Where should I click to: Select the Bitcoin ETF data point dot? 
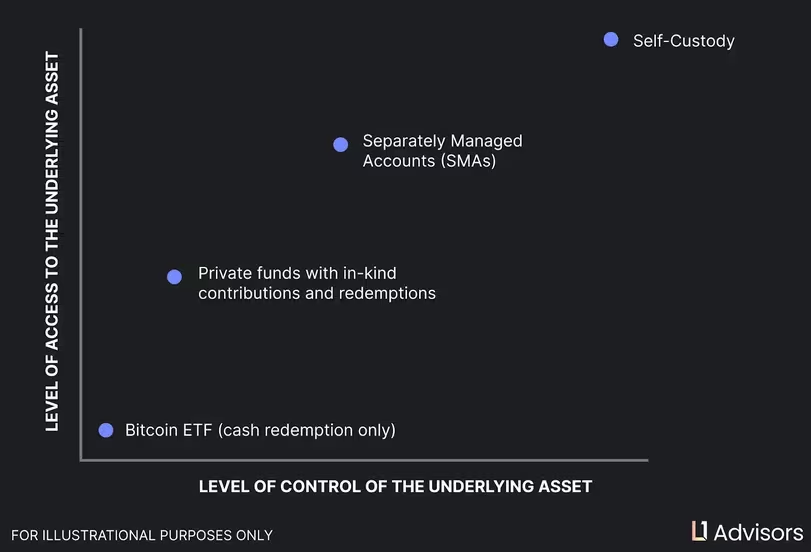106,430
